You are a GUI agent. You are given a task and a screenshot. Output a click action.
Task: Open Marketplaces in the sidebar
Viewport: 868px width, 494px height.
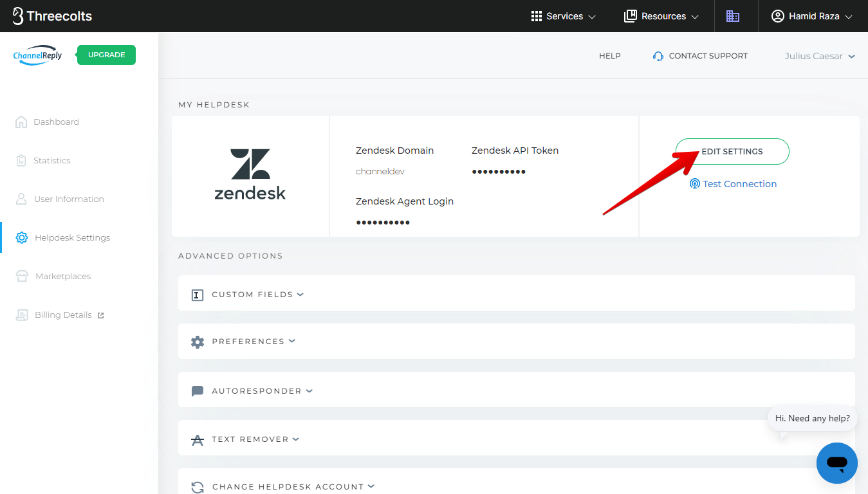point(63,276)
